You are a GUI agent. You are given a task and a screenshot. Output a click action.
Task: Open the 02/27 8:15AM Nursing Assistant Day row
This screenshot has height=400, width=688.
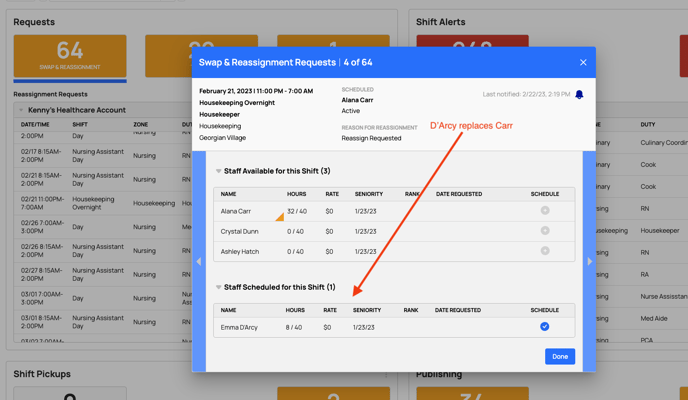point(105,275)
